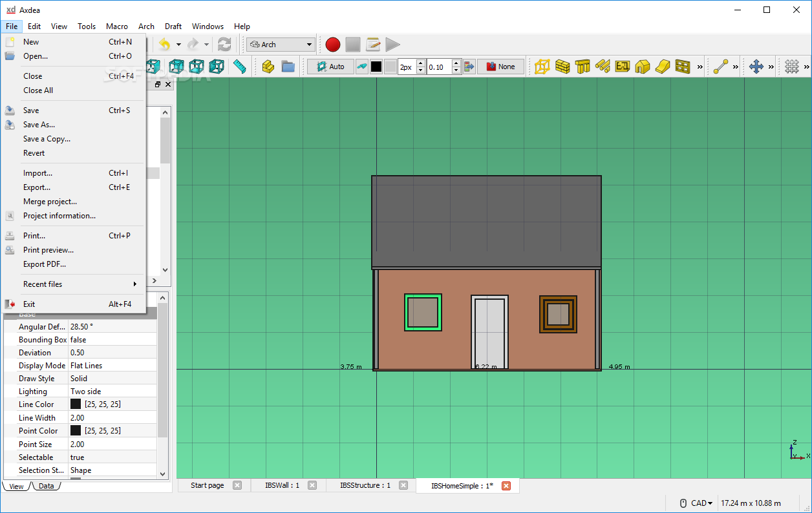Open the Undo history dropdown arrow
This screenshot has width=812, height=513.
[x=178, y=45]
